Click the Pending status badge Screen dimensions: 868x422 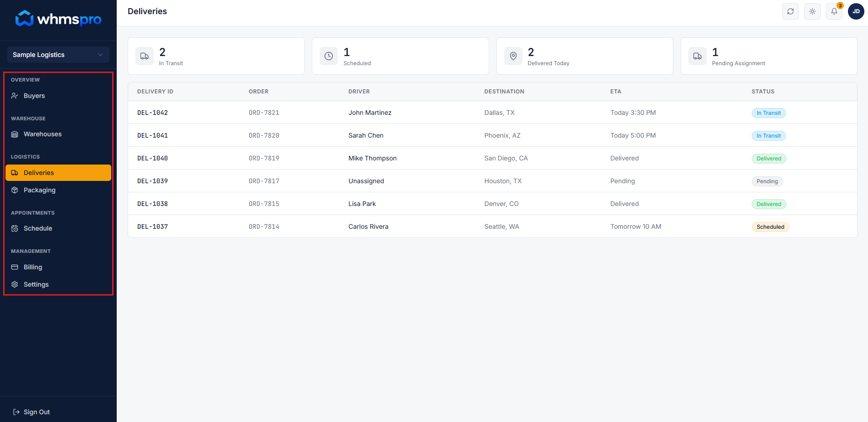(767, 181)
